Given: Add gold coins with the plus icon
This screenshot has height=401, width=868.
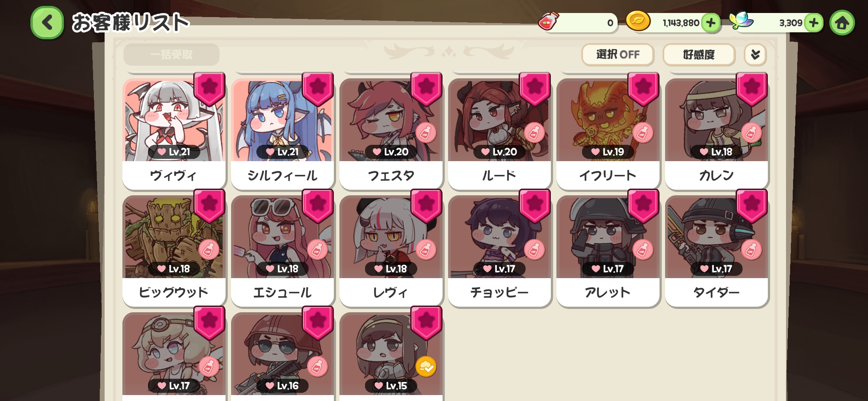Looking at the screenshot, I should [x=711, y=23].
